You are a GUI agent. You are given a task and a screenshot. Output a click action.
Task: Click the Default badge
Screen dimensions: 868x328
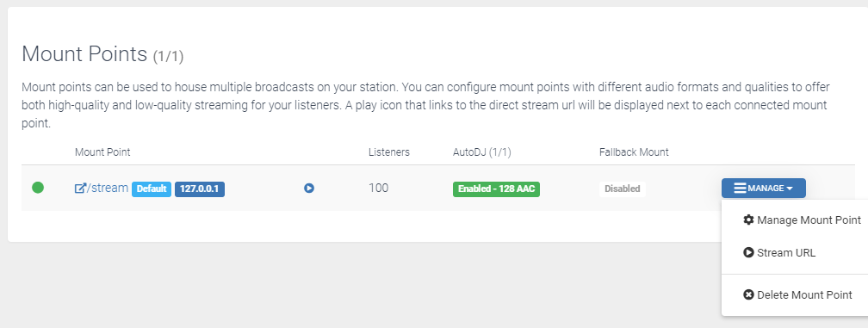[152, 189]
